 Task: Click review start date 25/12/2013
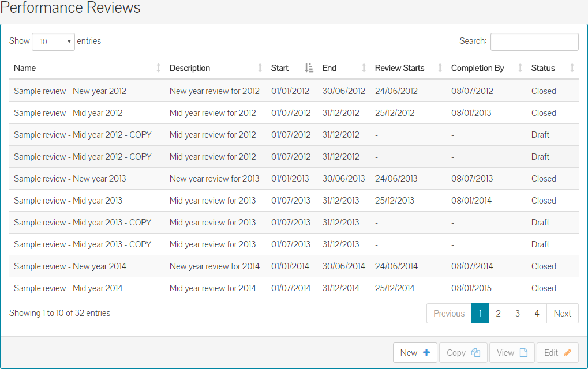(x=395, y=201)
